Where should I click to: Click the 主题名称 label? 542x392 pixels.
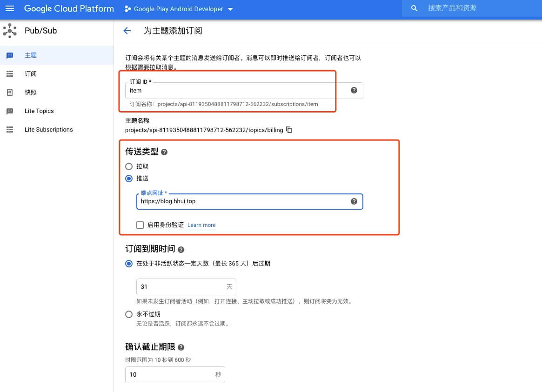tap(137, 121)
